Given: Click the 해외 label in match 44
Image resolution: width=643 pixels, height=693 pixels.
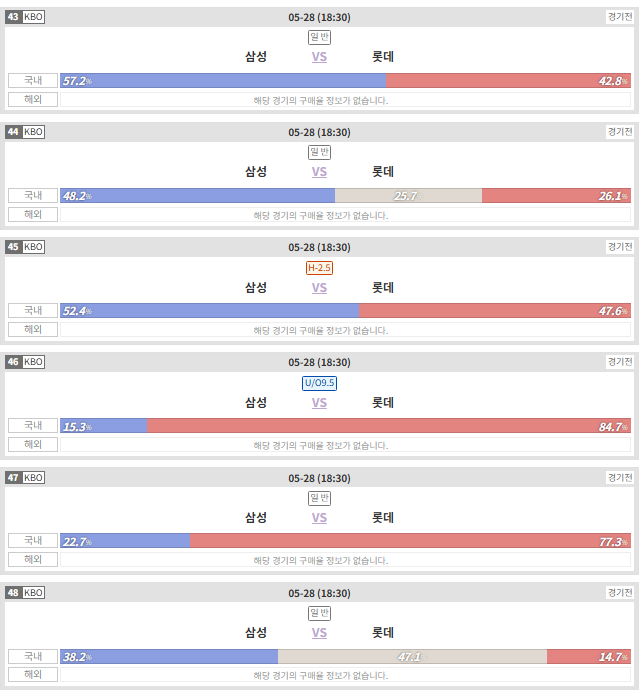Looking at the screenshot, I should (x=33, y=214).
